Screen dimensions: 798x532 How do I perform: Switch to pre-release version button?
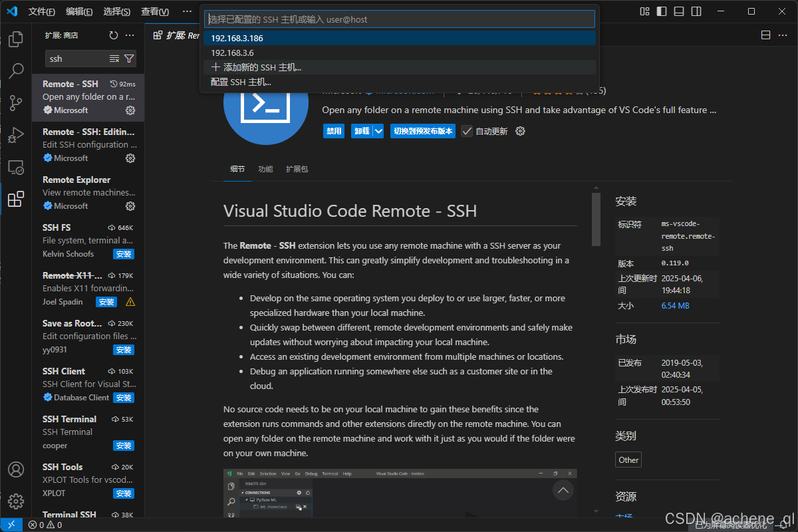tap(424, 131)
